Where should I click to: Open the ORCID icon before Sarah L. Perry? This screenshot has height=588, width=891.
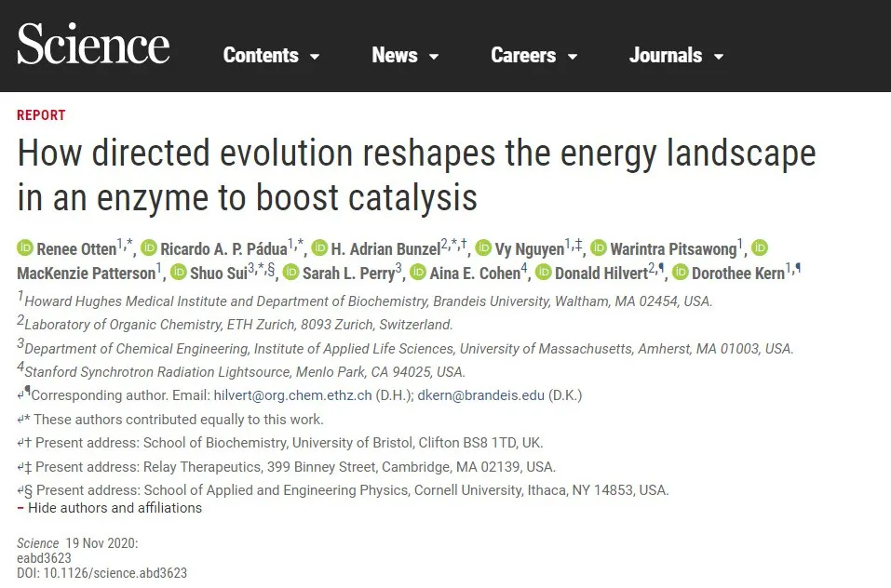coord(290,272)
